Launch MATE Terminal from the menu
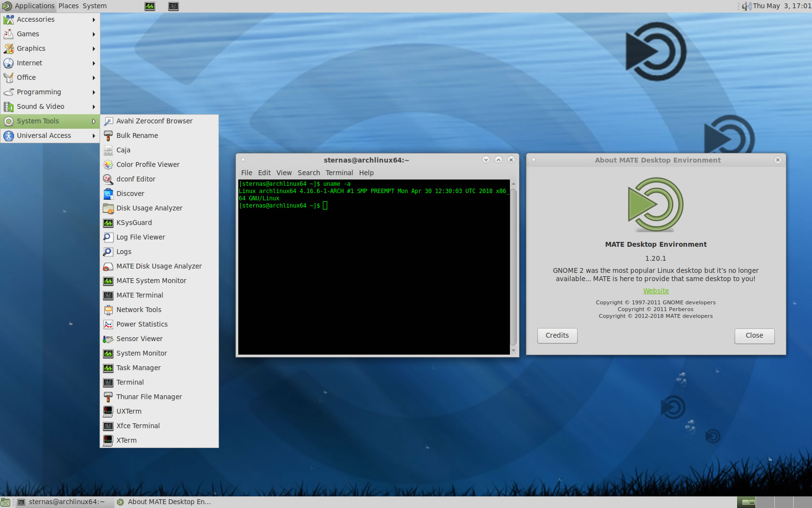The image size is (812, 508). coord(159,295)
